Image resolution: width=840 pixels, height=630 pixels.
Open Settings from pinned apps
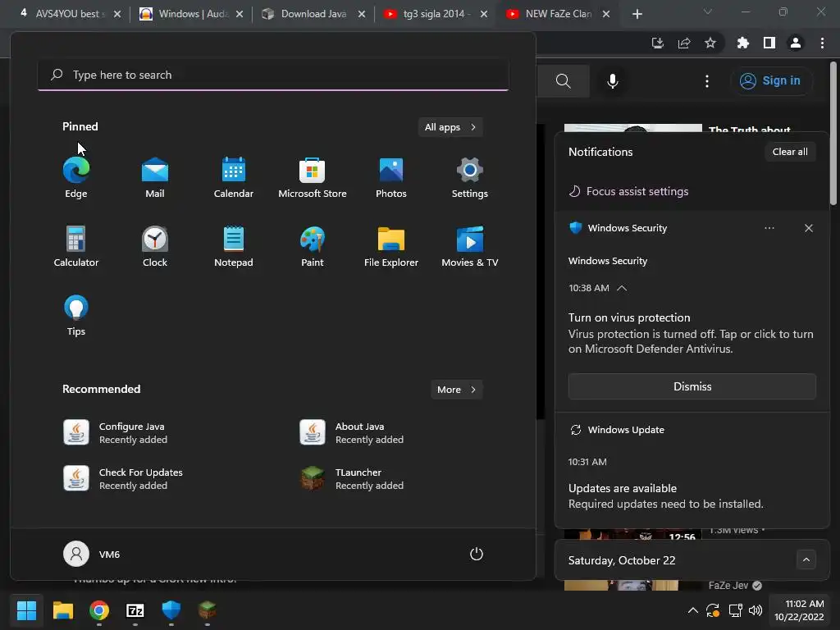point(470,178)
